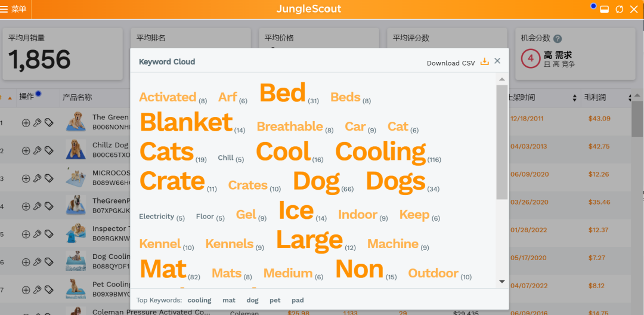Close the Keyword Cloud popup
Viewport: 644px width, 315px height.
click(497, 61)
